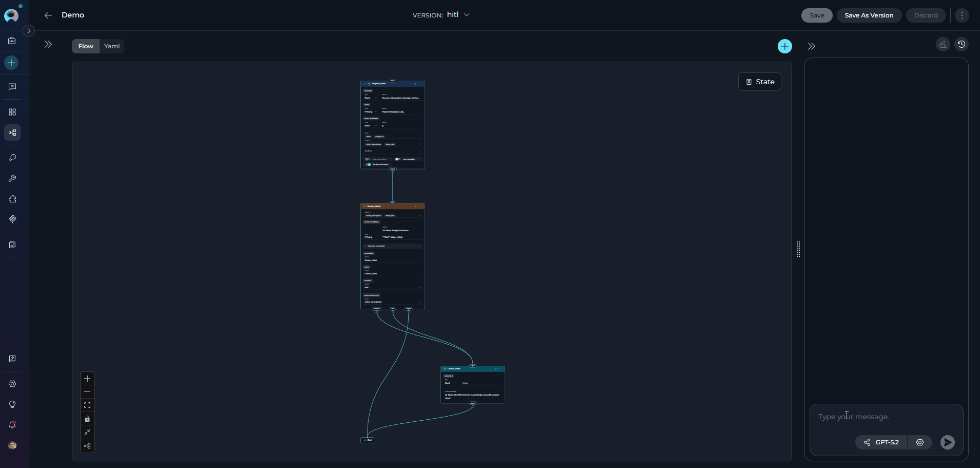Toggle interrupt after switch in first node
This screenshot has height=468, width=980.
tap(397, 159)
